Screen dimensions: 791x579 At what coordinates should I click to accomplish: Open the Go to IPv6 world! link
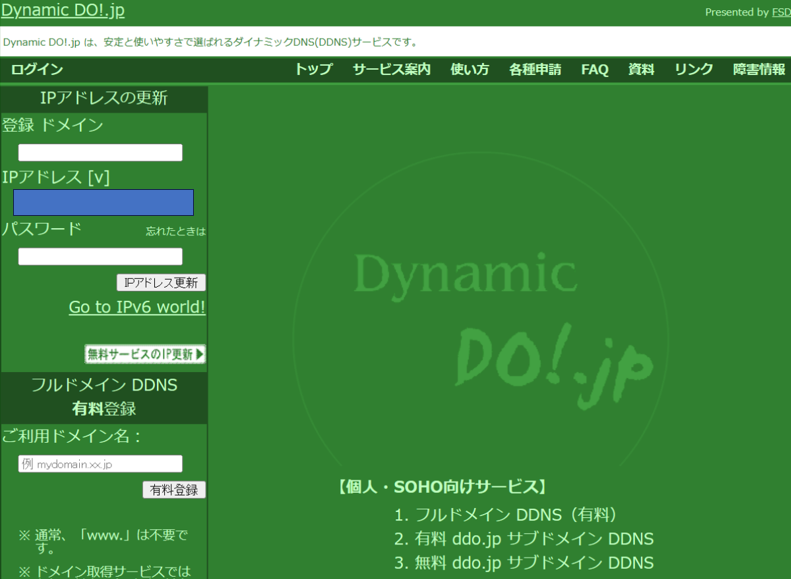pyautogui.click(x=137, y=307)
